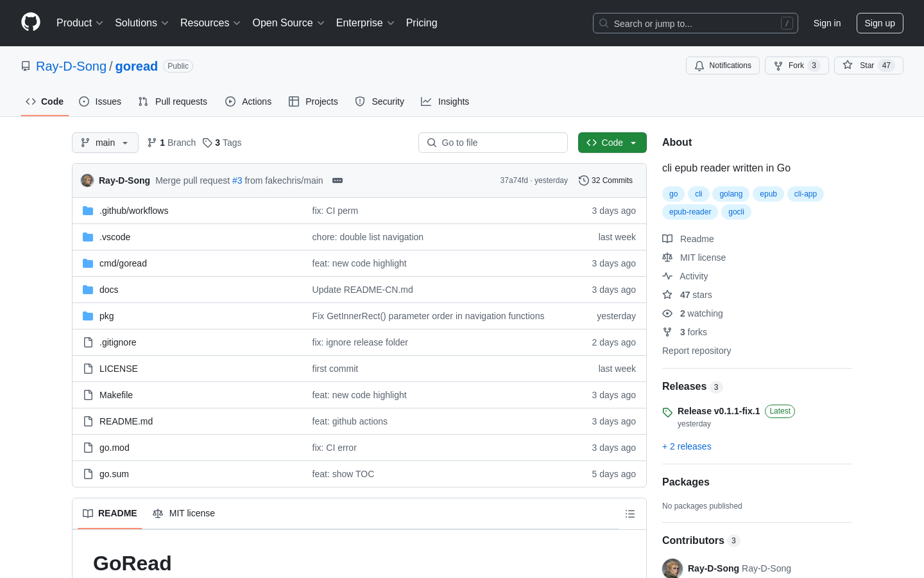Switch to the Actions tab
Screen dimensions: 924x578
[x=248, y=101]
